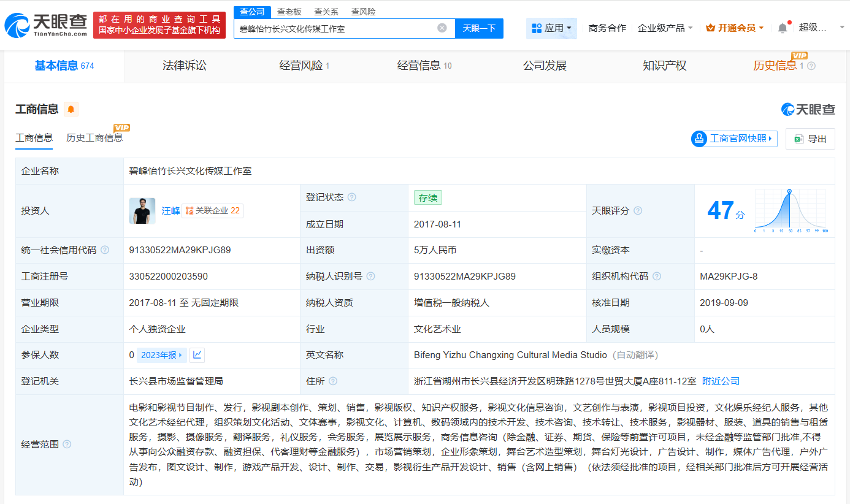This screenshot has height=504, width=850.
Task: Click 汪峰's avatar photo
Action: [142, 210]
